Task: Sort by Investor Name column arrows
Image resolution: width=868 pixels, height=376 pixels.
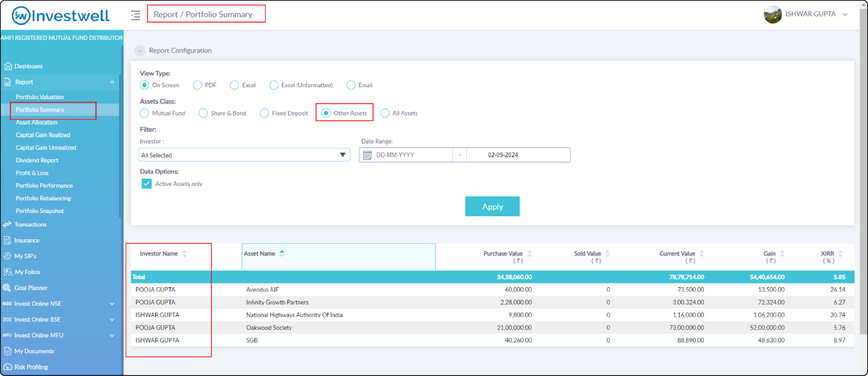Action: click(x=184, y=254)
